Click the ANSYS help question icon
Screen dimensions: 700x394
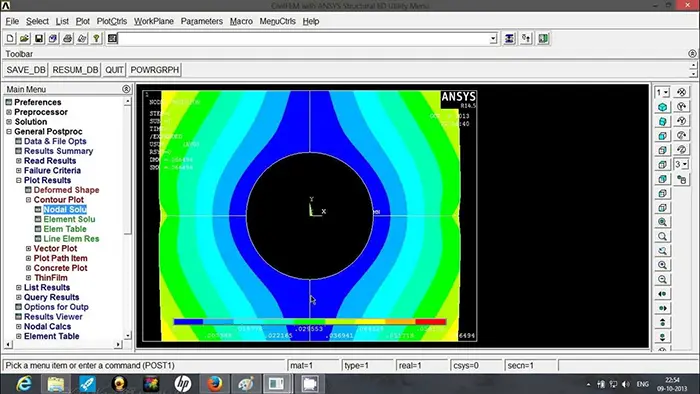point(96,39)
